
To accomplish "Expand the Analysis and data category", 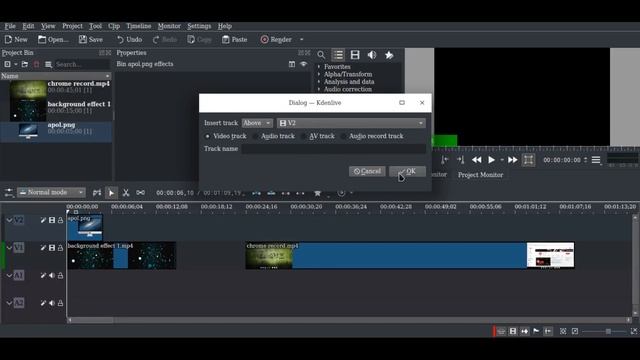I will click(319, 82).
